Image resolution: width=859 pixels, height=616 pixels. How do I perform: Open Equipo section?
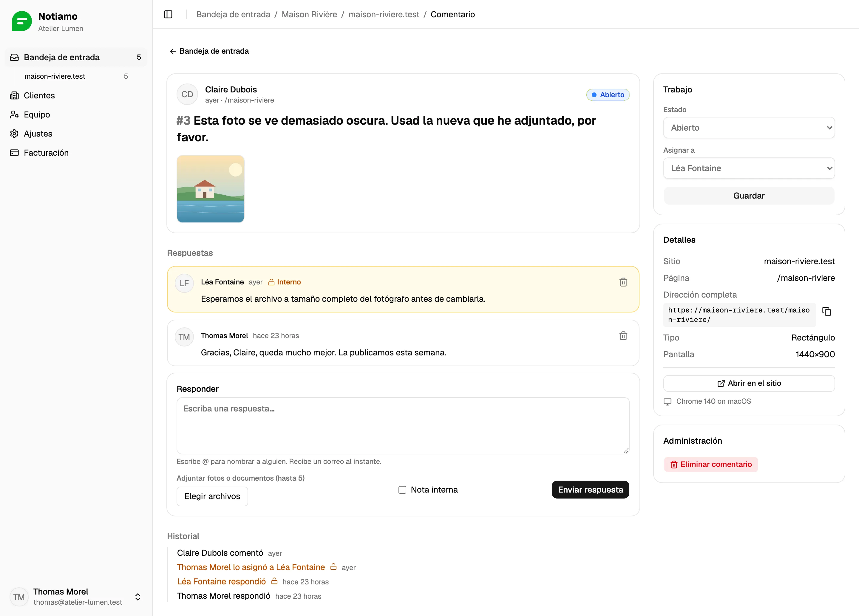76,114
